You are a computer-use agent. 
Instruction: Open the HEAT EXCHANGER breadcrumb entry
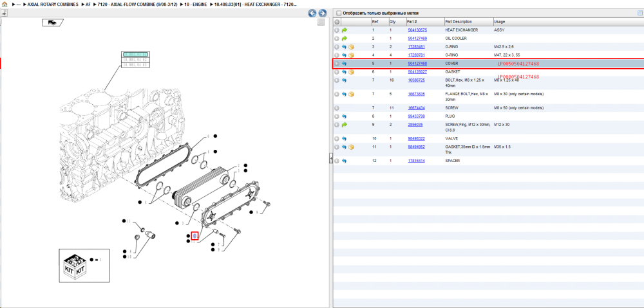click(x=255, y=4)
